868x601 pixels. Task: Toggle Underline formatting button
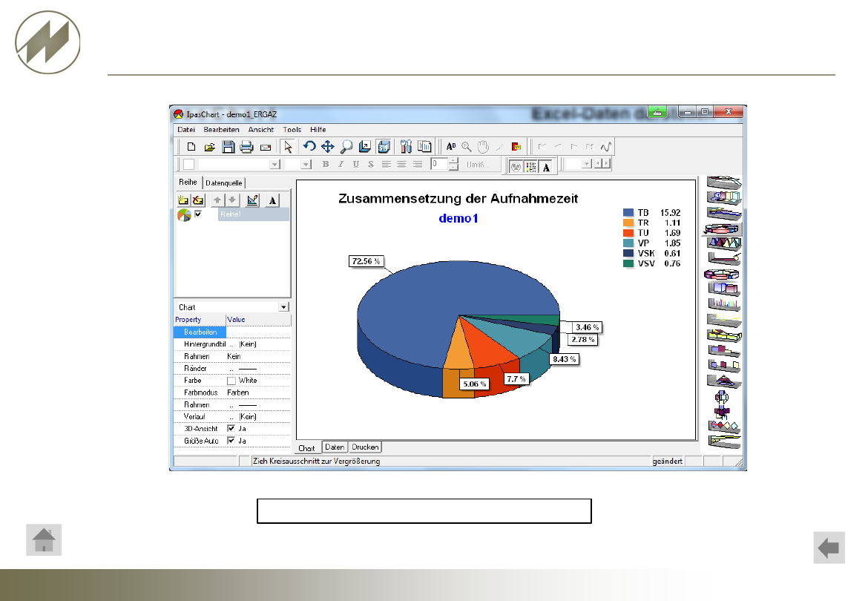tap(356, 165)
